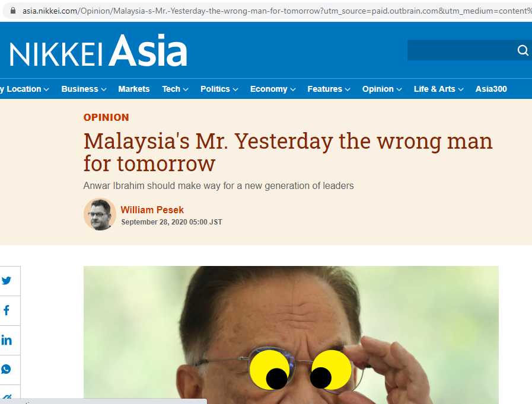Viewport: 532px width, 404px height.
Task: Click the Nikkei Asia logo
Action: point(98,50)
